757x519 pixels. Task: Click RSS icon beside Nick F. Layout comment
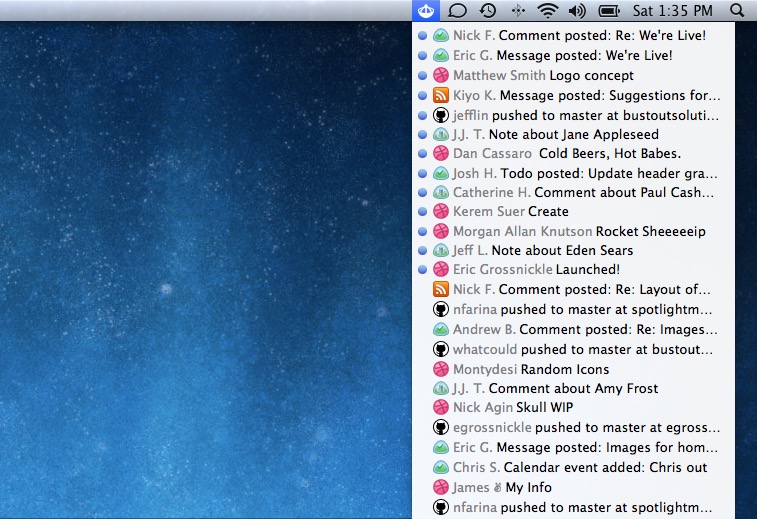(x=440, y=289)
